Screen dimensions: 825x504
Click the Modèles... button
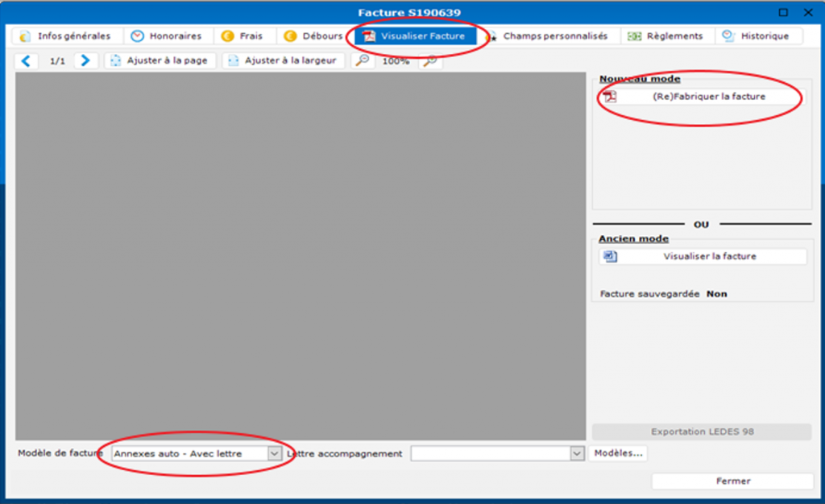coord(618,453)
